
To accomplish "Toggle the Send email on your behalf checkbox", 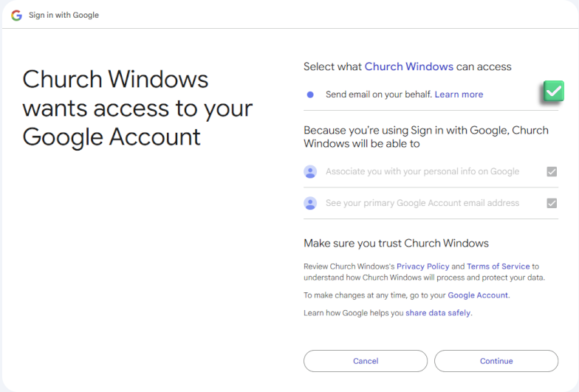I will coord(553,92).
